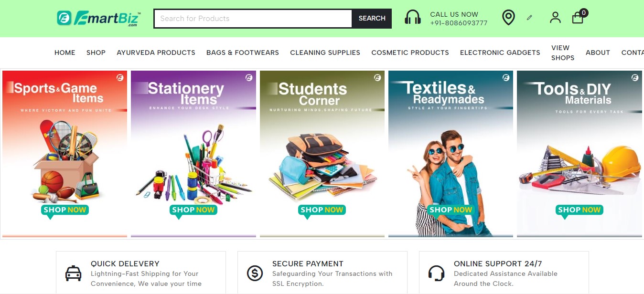Open the shopping cart icon
This screenshot has height=294, width=644.
point(579,17)
